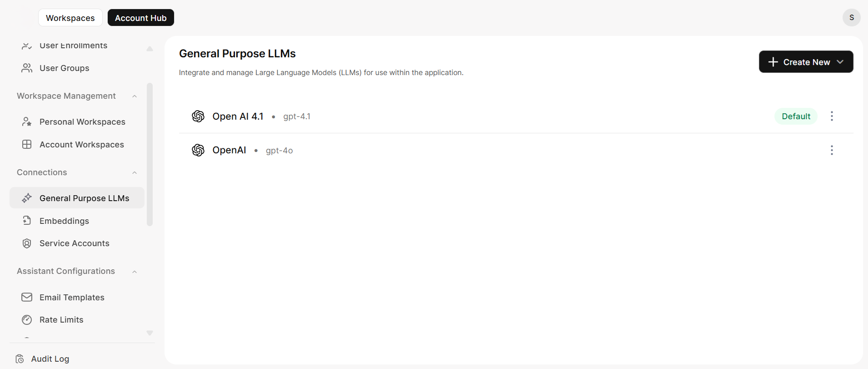Open the Create New dropdown
The width and height of the screenshot is (868, 369).
point(806,62)
